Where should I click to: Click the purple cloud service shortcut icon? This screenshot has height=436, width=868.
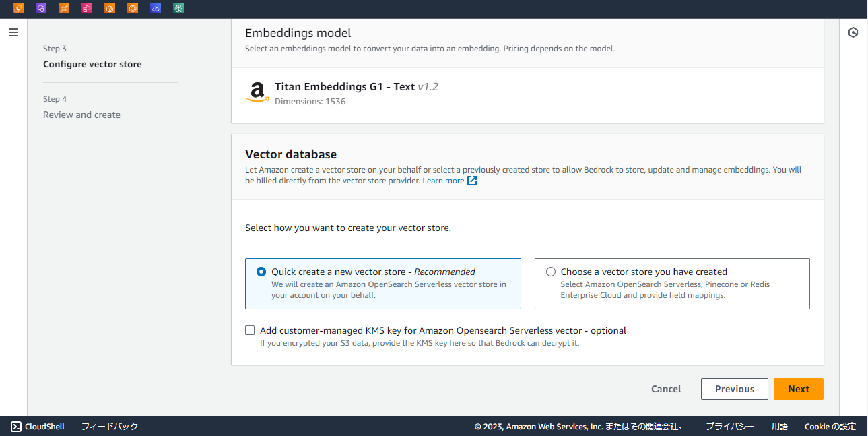[41, 9]
